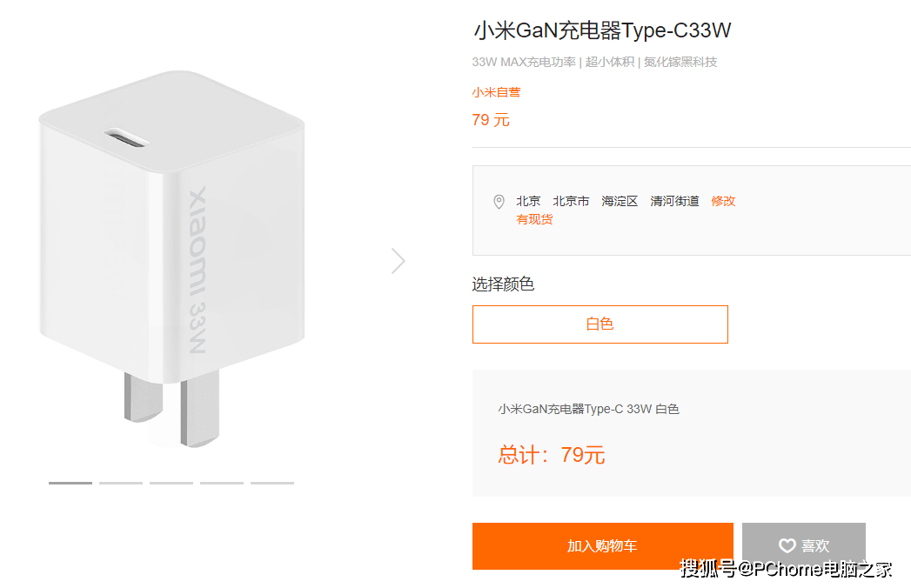Click the 小米自营 label

pyautogui.click(x=496, y=92)
